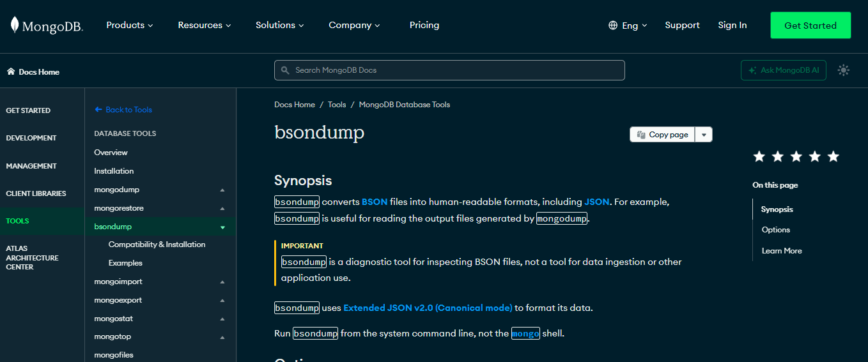Screen dimensions: 868x362
Task: Open the Extended JSON v2.0 link
Action: 428,308
